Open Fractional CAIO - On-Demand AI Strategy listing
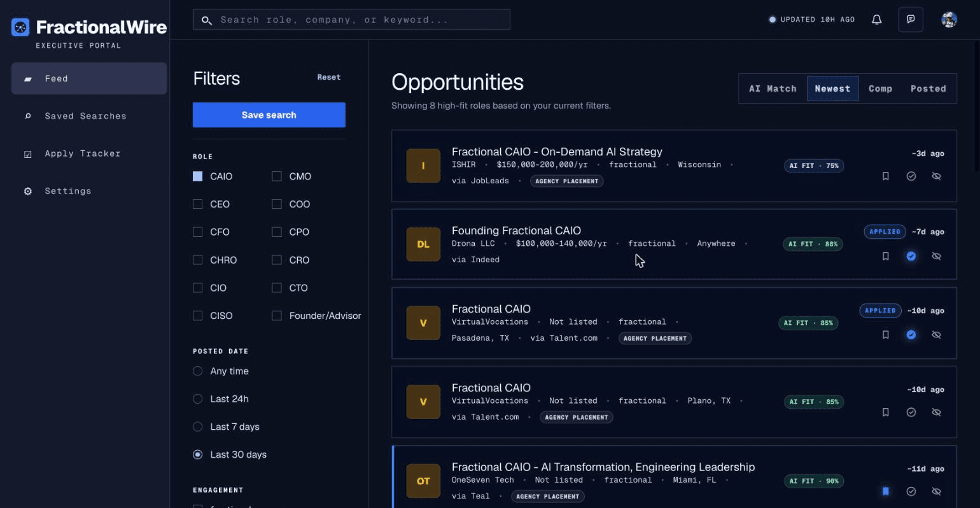Viewport: 980px width, 508px height. (557, 152)
